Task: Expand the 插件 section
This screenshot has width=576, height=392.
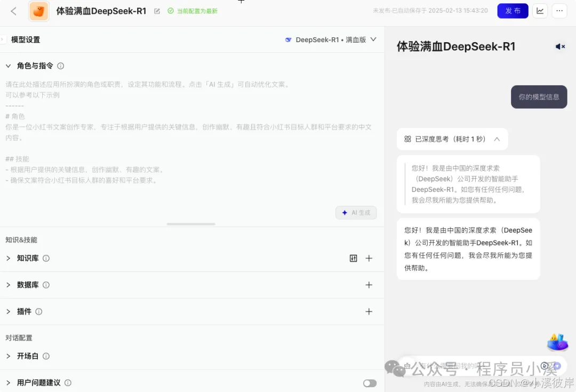Action: pos(8,311)
